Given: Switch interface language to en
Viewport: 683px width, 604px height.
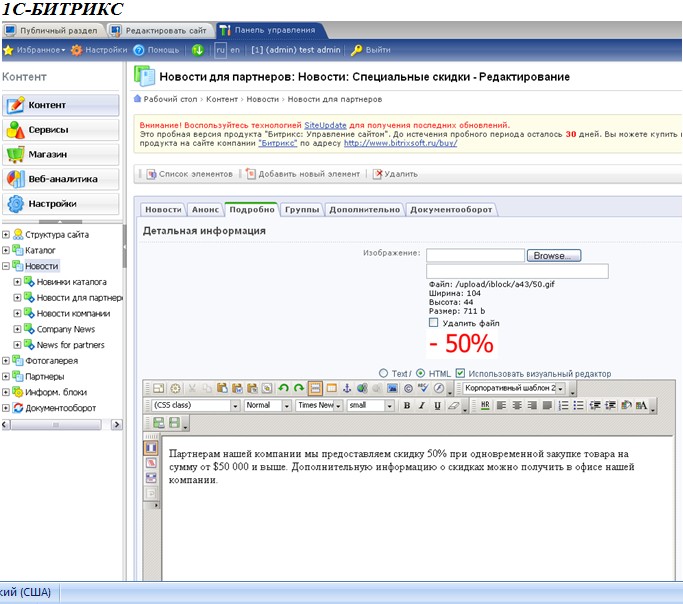Looking at the screenshot, I should 235,50.
